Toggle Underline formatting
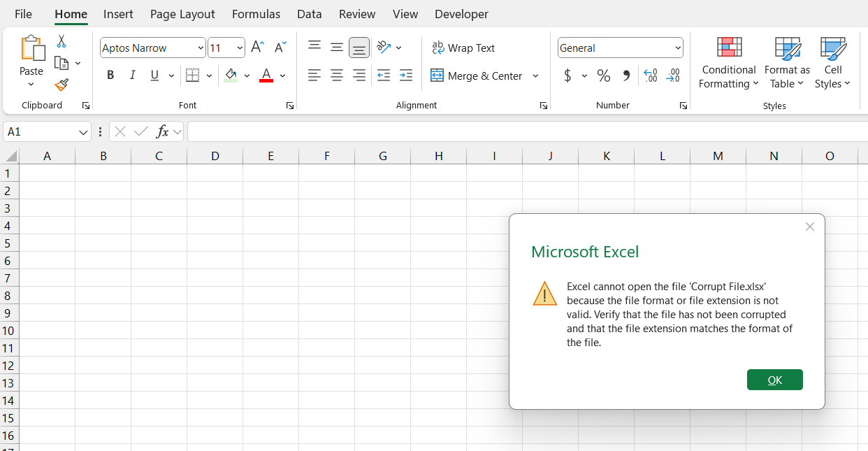Viewport: 868px width, 451px height. click(x=154, y=76)
